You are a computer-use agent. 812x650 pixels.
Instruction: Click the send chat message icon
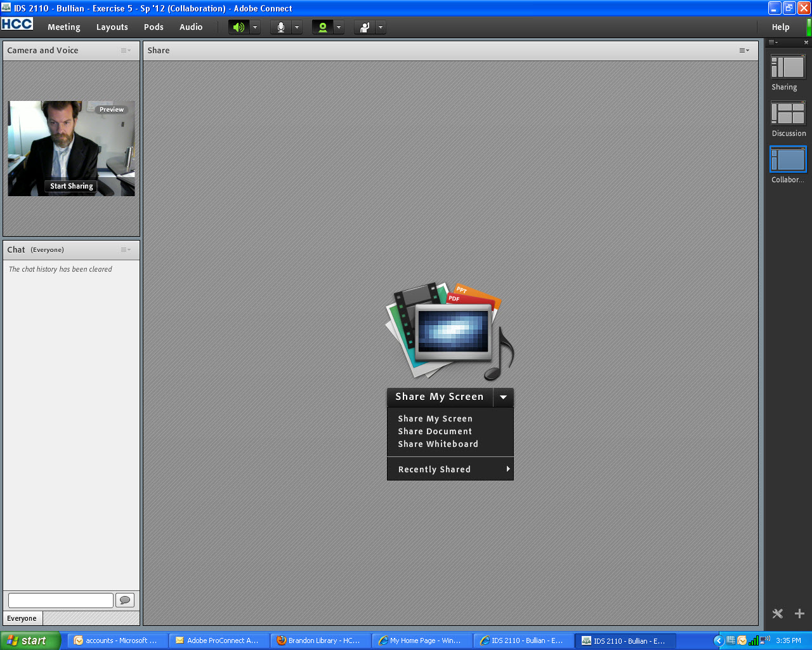[x=125, y=600]
